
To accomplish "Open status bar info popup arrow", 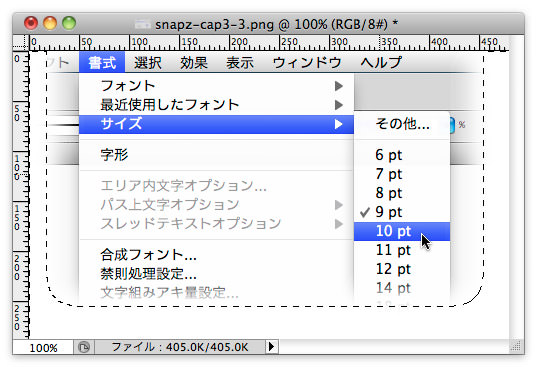I will pos(272,347).
